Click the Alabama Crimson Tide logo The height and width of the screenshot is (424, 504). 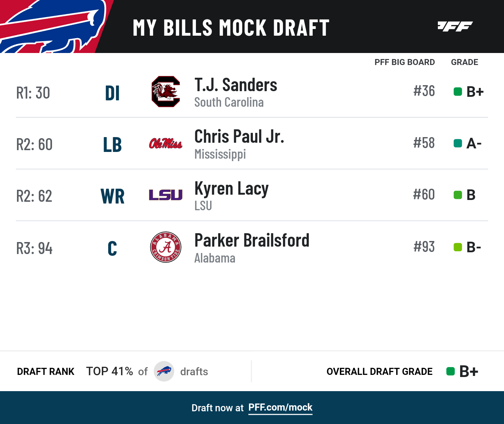(x=166, y=247)
